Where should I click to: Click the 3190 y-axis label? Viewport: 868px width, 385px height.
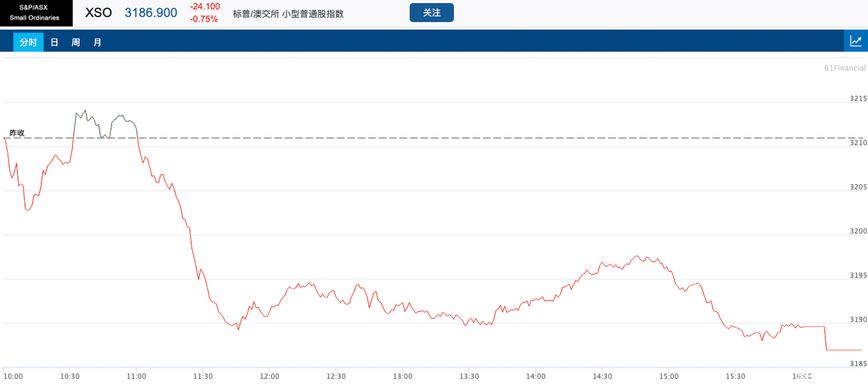coord(858,319)
